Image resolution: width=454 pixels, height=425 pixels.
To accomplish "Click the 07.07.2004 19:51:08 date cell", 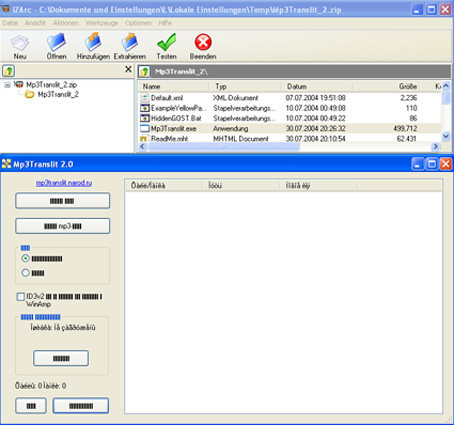I will coord(315,98).
